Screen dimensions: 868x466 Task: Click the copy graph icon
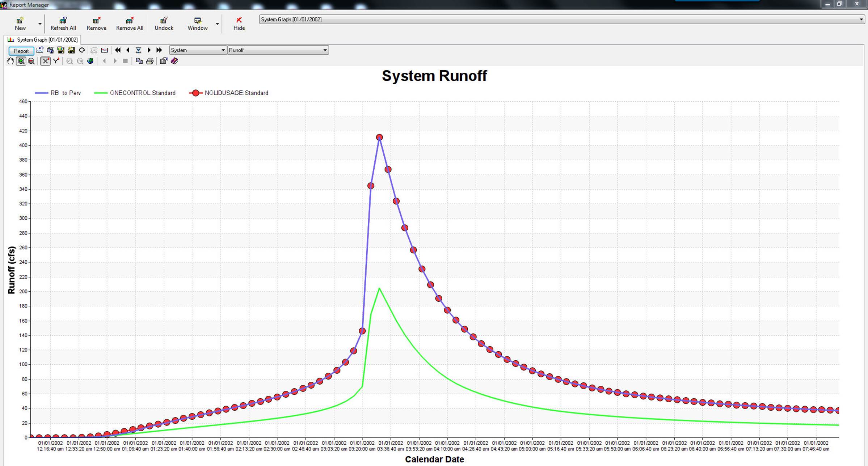[x=139, y=61]
